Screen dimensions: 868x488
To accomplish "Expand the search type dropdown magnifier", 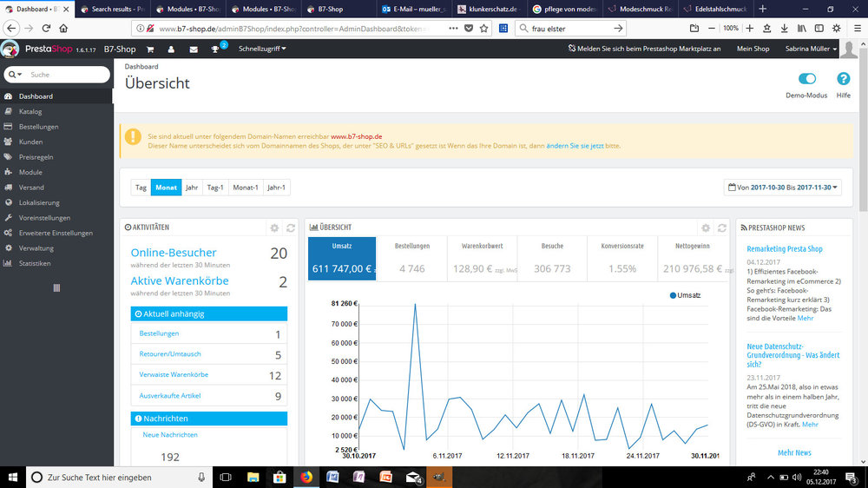I will coord(15,74).
